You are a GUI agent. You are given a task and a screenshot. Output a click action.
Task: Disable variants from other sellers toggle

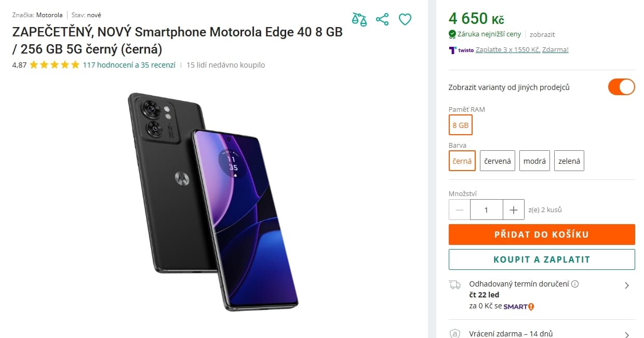[621, 87]
